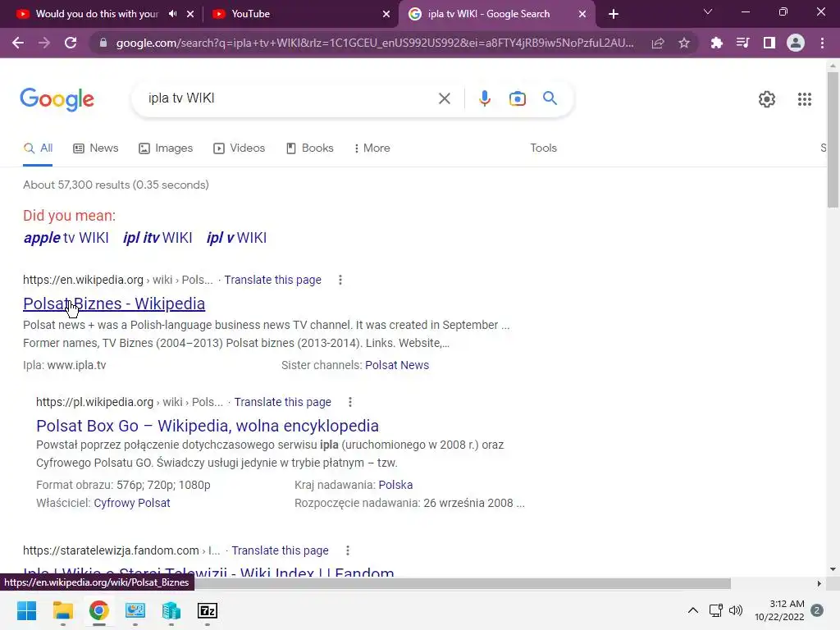Open Chrome profile avatar
Image resolution: width=840 pixels, height=630 pixels.
pos(796,43)
